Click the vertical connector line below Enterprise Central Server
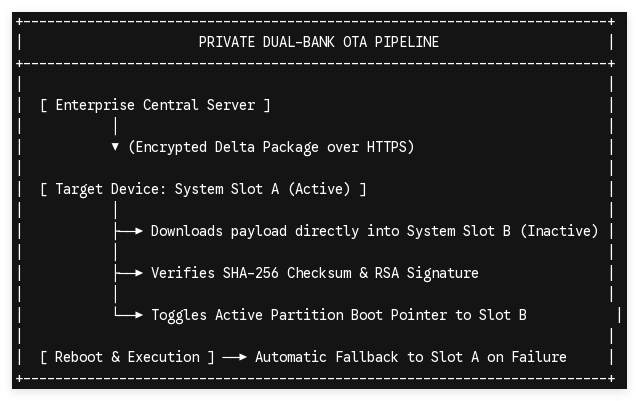This screenshot has width=639, height=401. tap(116, 126)
